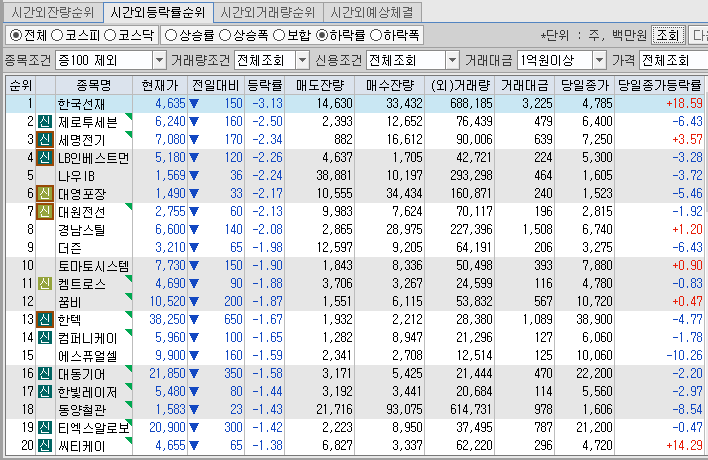Choose the 상승폭 radio option
Image resolution: width=708 pixels, height=460 pixels.
click(224, 35)
